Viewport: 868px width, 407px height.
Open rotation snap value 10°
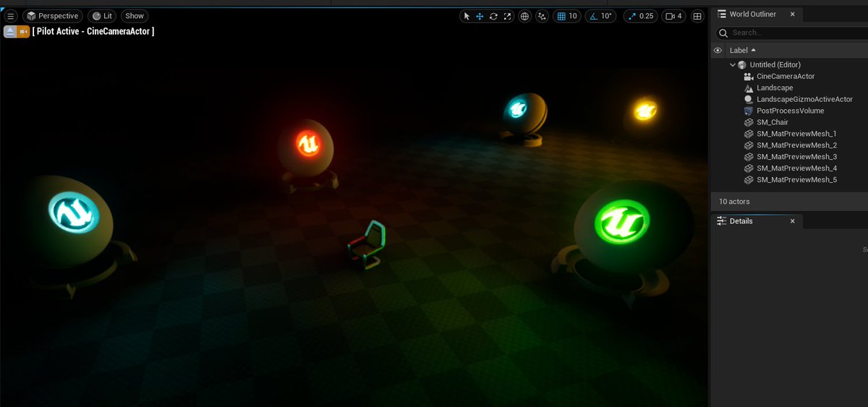pyautogui.click(x=607, y=16)
